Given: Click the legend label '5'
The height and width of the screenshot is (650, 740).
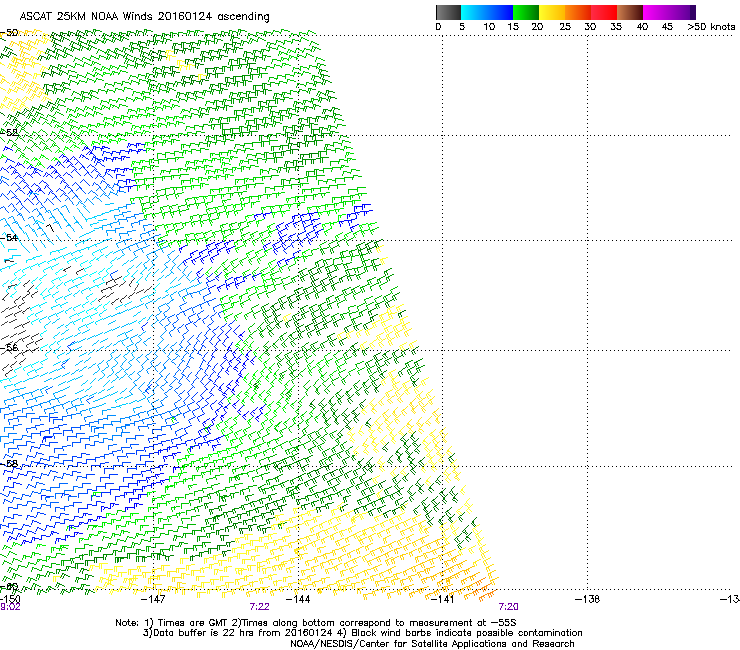Looking at the screenshot, I should 462,27.
